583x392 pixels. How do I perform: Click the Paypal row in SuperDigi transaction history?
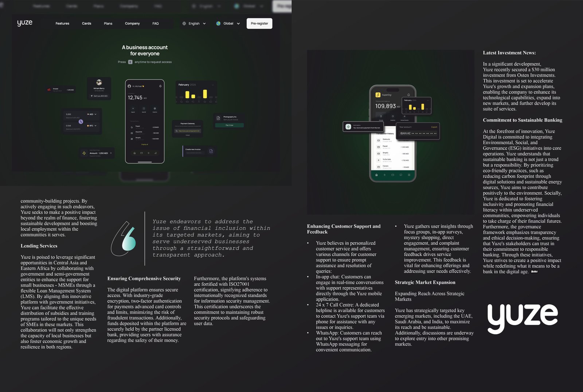(x=392, y=147)
